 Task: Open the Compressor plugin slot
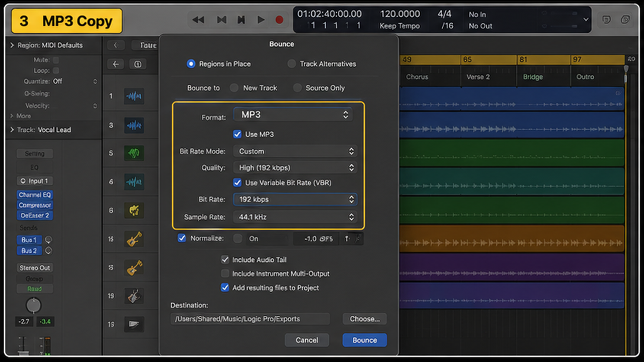point(35,205)
